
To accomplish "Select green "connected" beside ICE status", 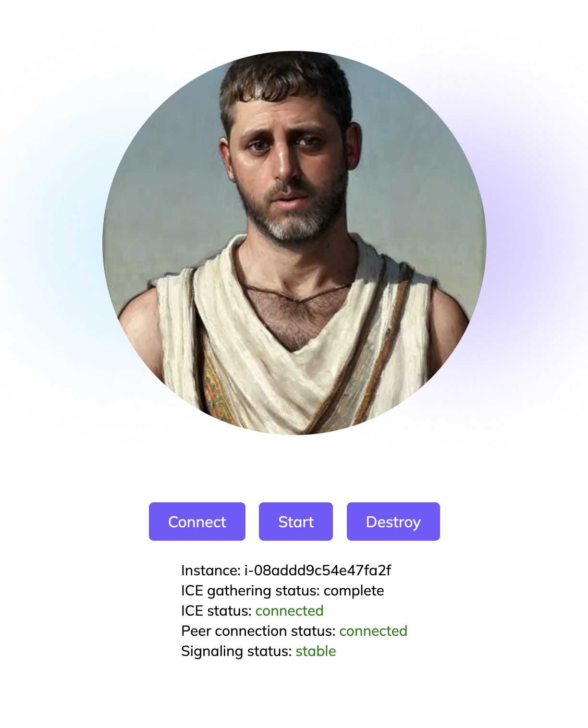I will click(289, 611).
